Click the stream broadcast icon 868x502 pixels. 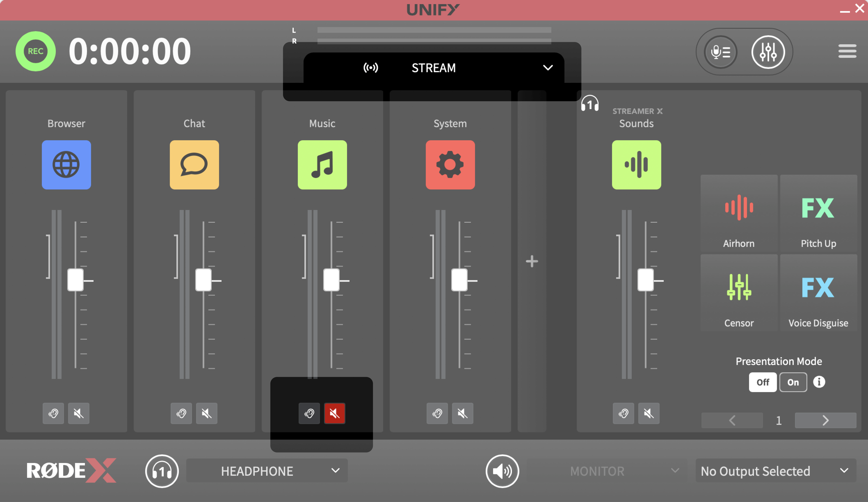tap(371, 68)
